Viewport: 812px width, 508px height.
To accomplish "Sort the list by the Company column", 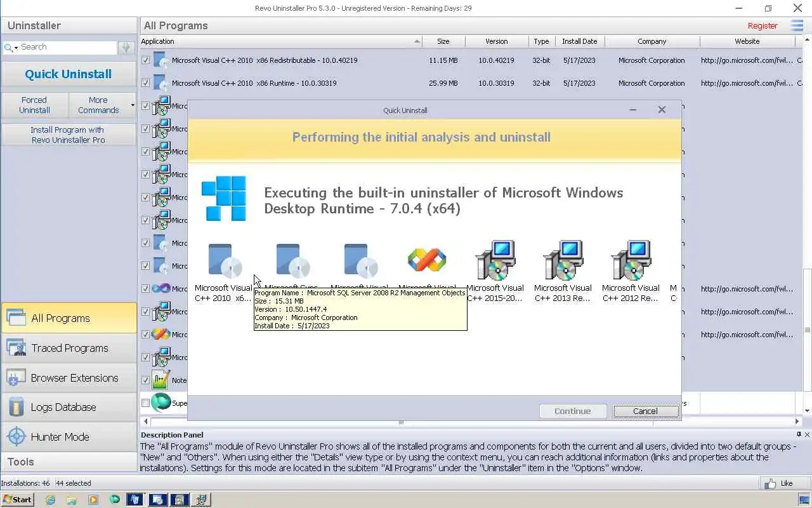I will point(652,41).
